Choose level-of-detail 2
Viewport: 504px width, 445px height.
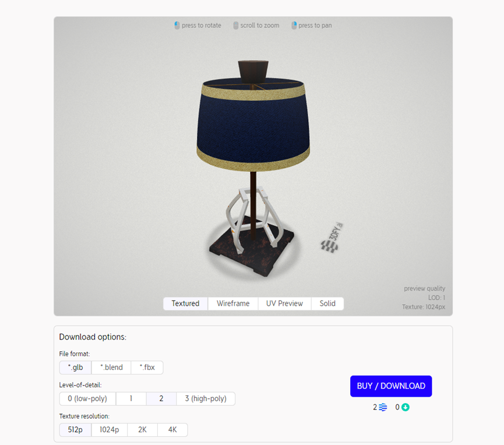(161, 398)
